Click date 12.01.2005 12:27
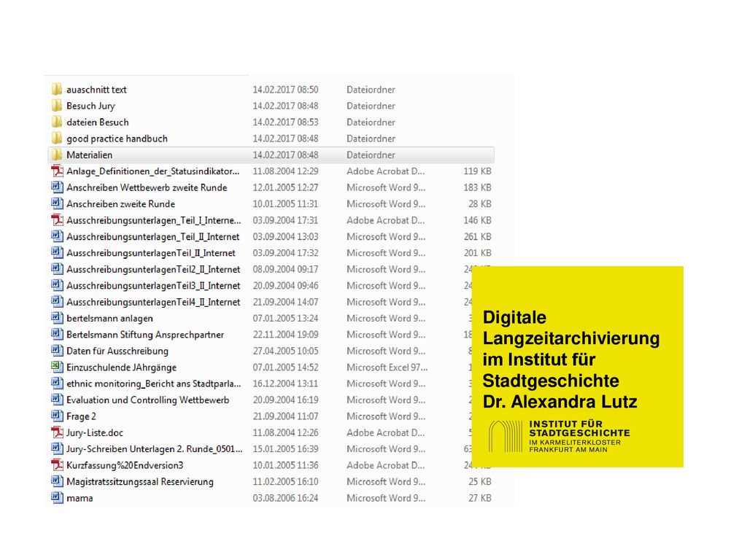This screenshot has height=560, width=747. pyautogui.click(x=285, y=187)
